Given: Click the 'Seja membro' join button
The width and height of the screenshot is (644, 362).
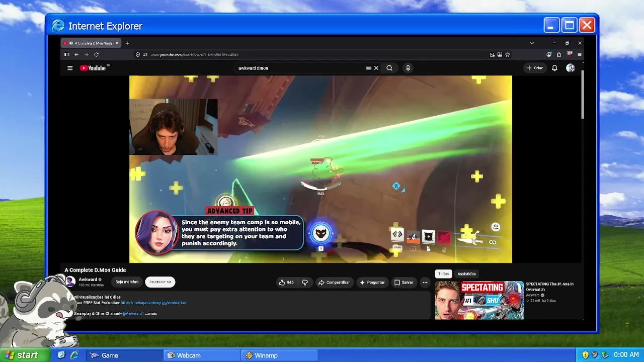Looking at the screenshot, I should [127, 282].
